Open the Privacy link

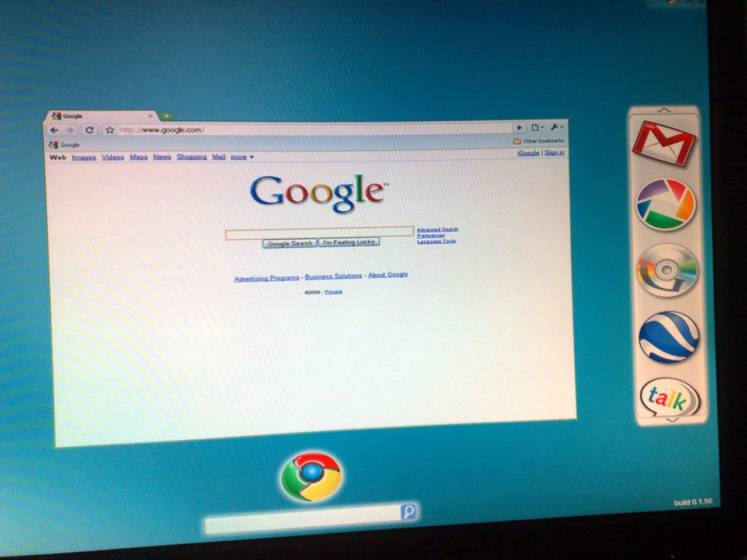[334, 292]
